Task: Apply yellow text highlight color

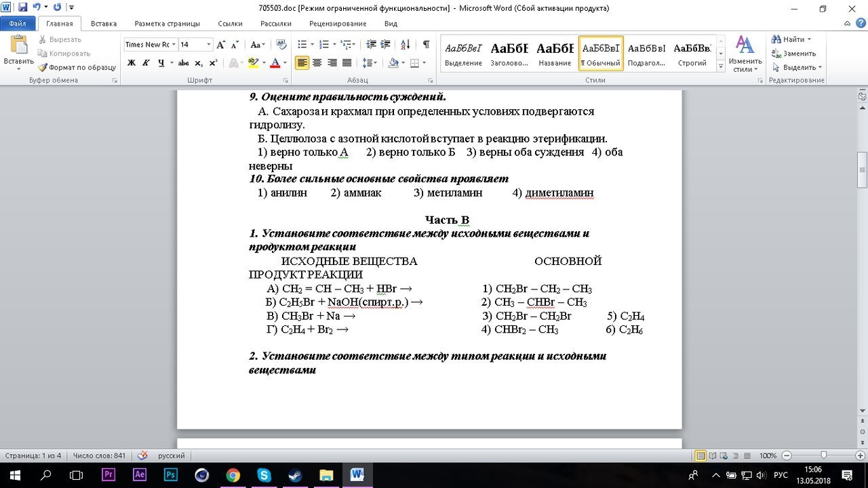Action: point(253,63)
